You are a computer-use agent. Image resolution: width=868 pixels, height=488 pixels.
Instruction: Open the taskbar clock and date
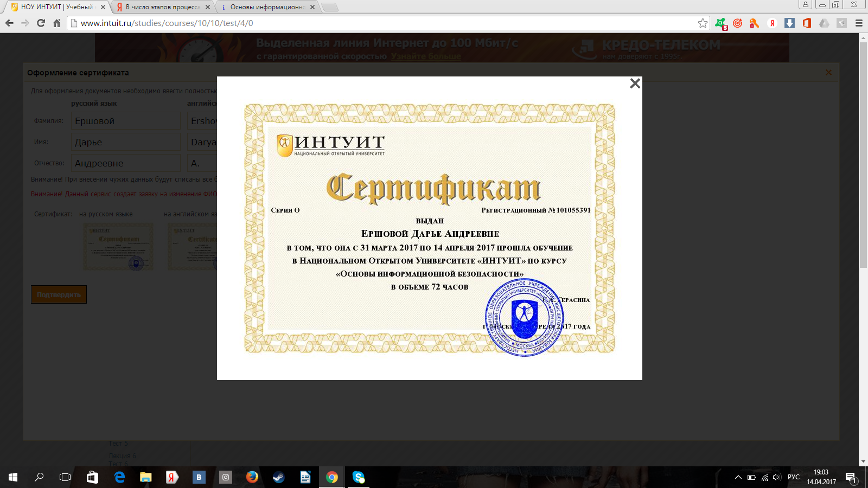pyautogui.click(x=821, y=477)
